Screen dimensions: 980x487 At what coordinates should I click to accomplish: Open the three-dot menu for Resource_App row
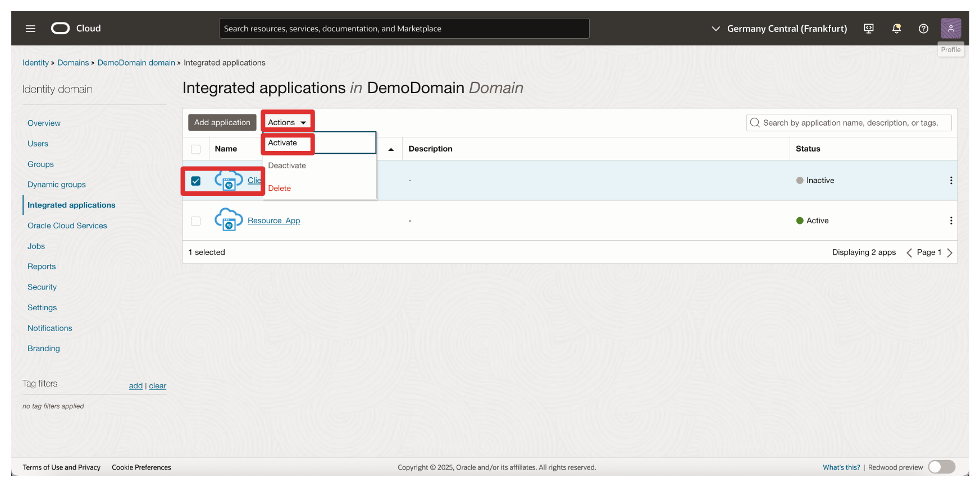coord(951,221)
